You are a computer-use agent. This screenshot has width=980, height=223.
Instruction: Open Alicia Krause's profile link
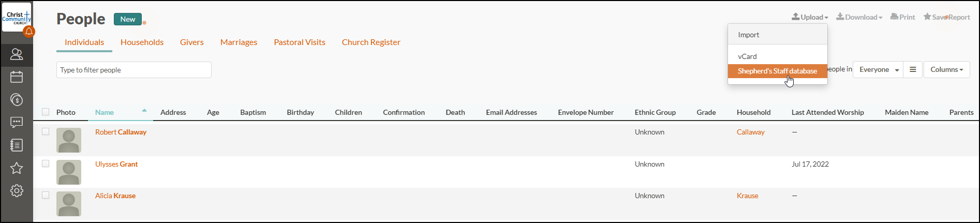tap(115, 196)
